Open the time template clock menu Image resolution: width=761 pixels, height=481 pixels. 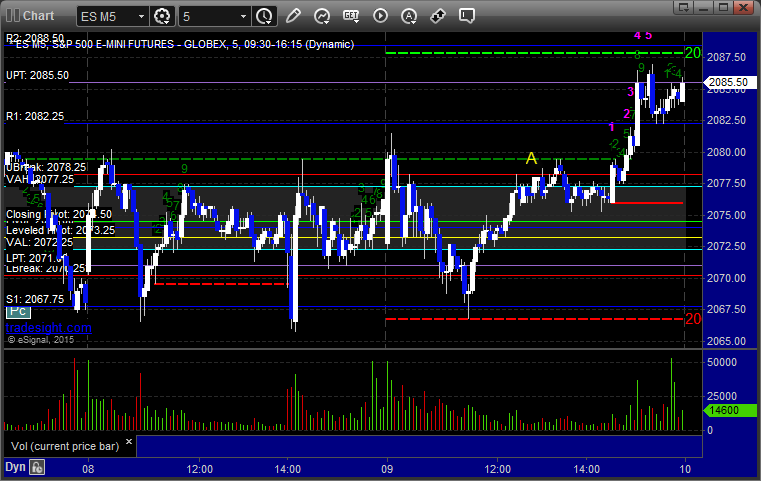tap(265, 16)
